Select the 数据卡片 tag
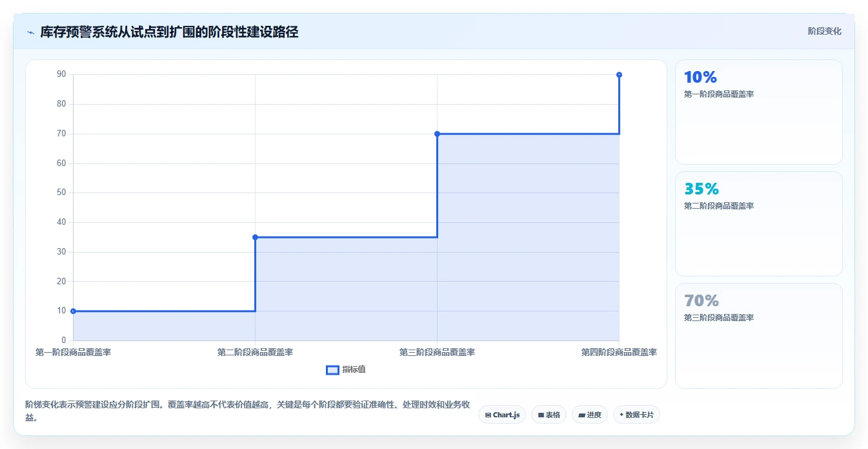The image size is (868, 449). (636, 415)
